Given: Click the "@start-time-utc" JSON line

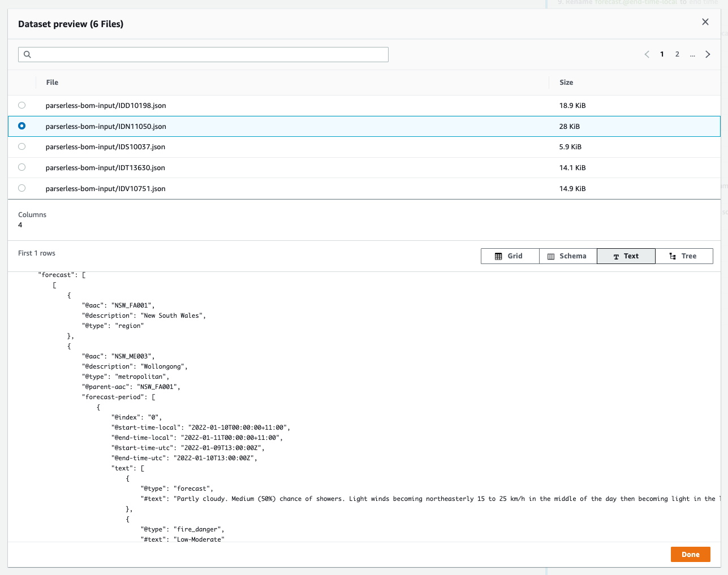Looking at the screenshot, I should pos(188,448).
